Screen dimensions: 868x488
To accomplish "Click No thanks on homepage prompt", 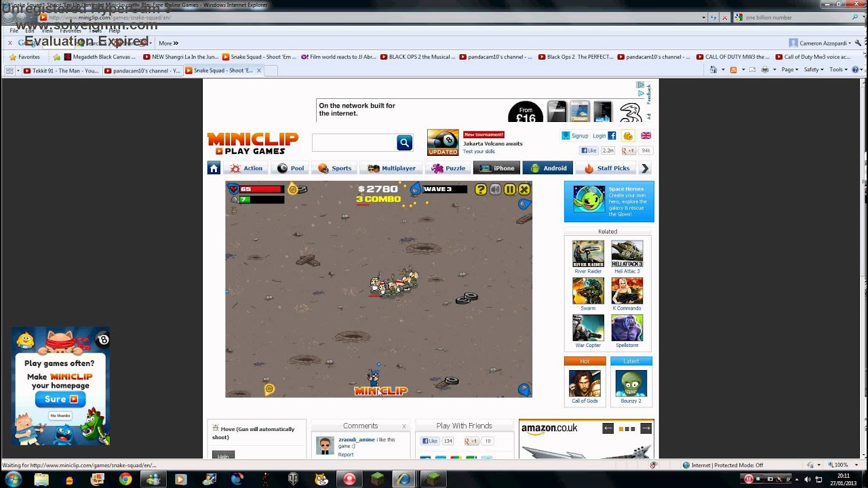I will coord(60,415).
